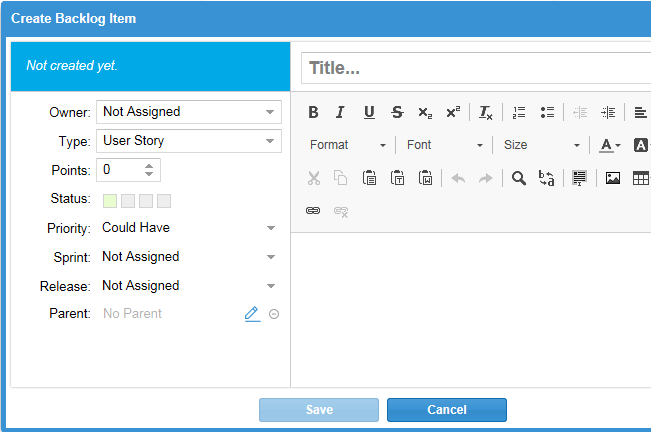Edit the parent with the pencil icon
Viewport: 651px width, 432px height.
pyautogui.click(x=252, y=314)
